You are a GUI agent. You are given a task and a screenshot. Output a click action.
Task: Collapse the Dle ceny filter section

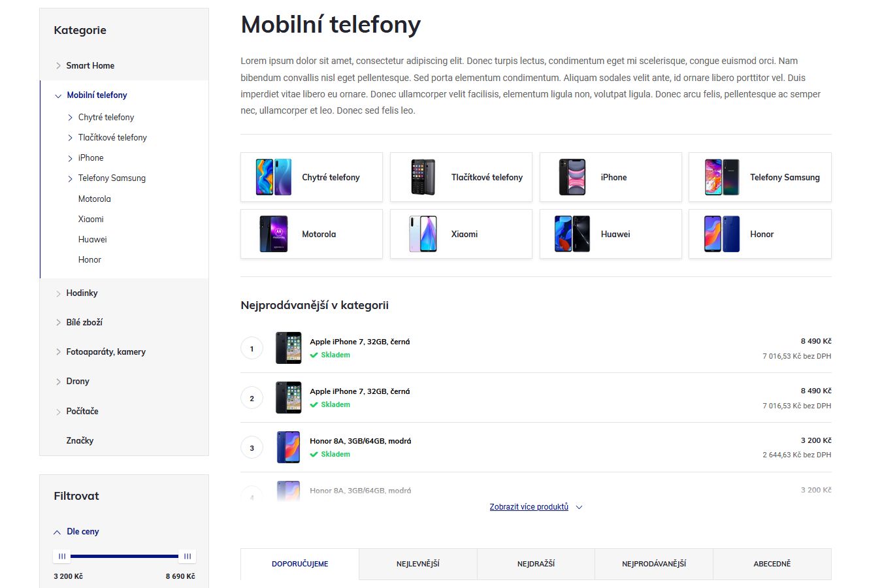pyautogui.click(x=57, y=532)
